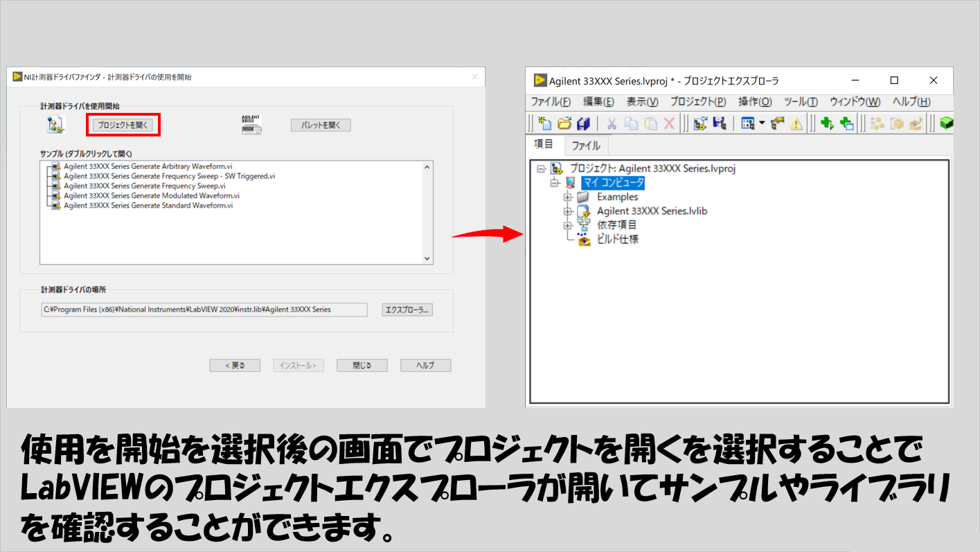Image resolution: width=980 pixels, height=552 pixels.
Task: Click the dependencies network icon in tree
Action: point(584,225)
